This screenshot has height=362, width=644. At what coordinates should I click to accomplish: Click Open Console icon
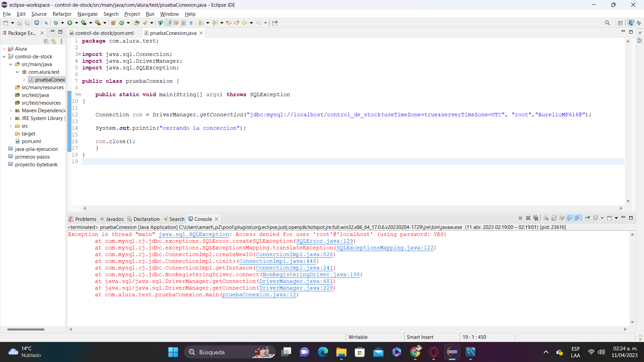(x=609, y=218)
